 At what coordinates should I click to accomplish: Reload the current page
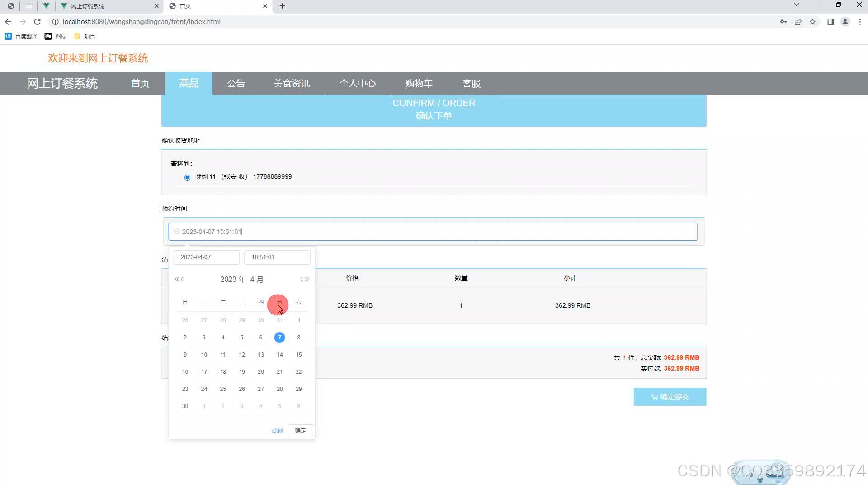pos(37,22)
